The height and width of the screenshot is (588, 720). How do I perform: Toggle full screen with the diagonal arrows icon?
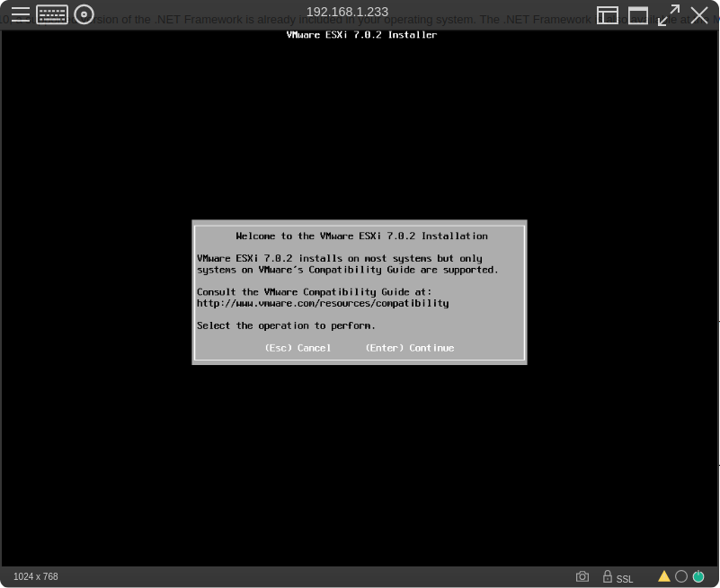pyautogui.click(x=669, y=15)
